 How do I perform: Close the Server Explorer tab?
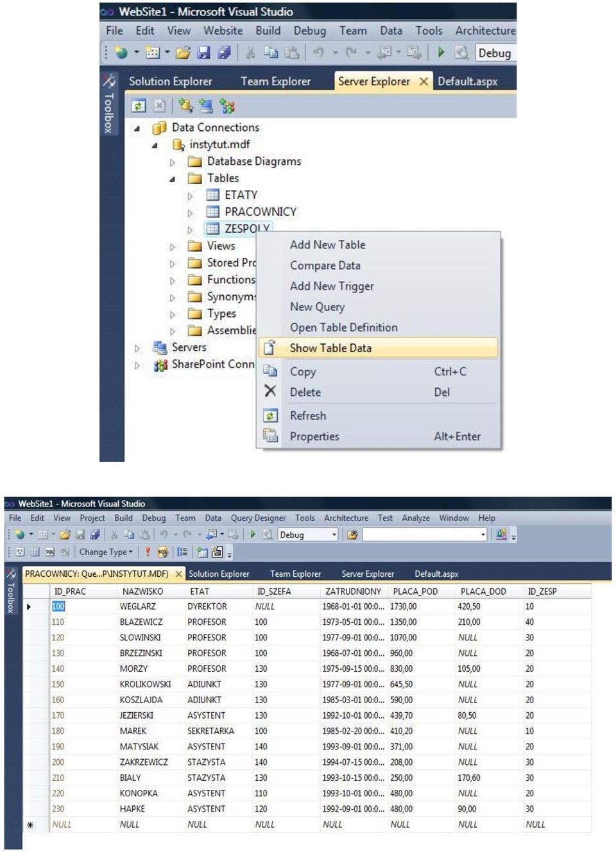(x=424, y=81)
